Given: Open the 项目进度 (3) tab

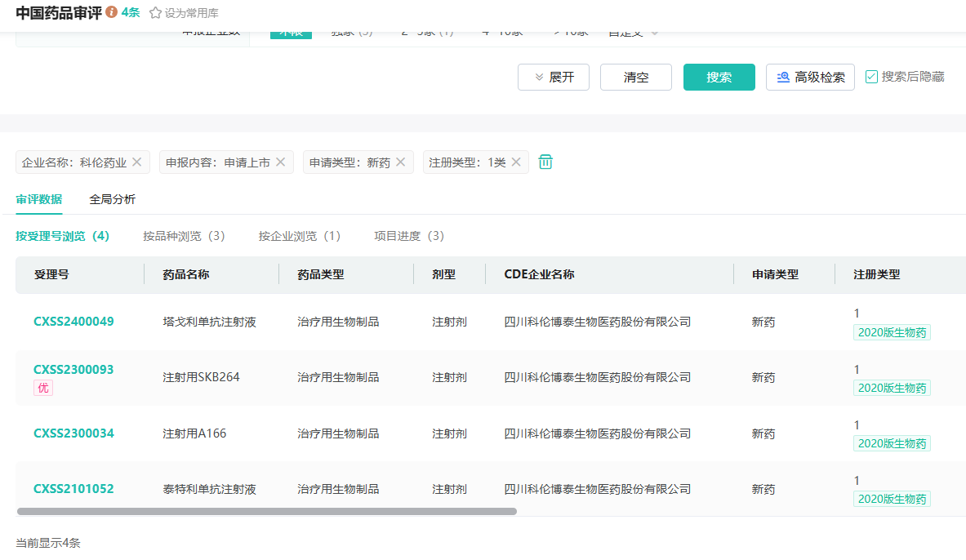Looking at the screenshot, I should pos(409,236).
